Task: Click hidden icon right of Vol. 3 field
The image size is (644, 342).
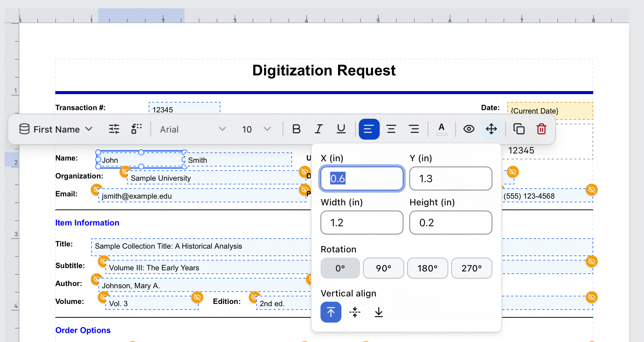Action: [197, 297]
